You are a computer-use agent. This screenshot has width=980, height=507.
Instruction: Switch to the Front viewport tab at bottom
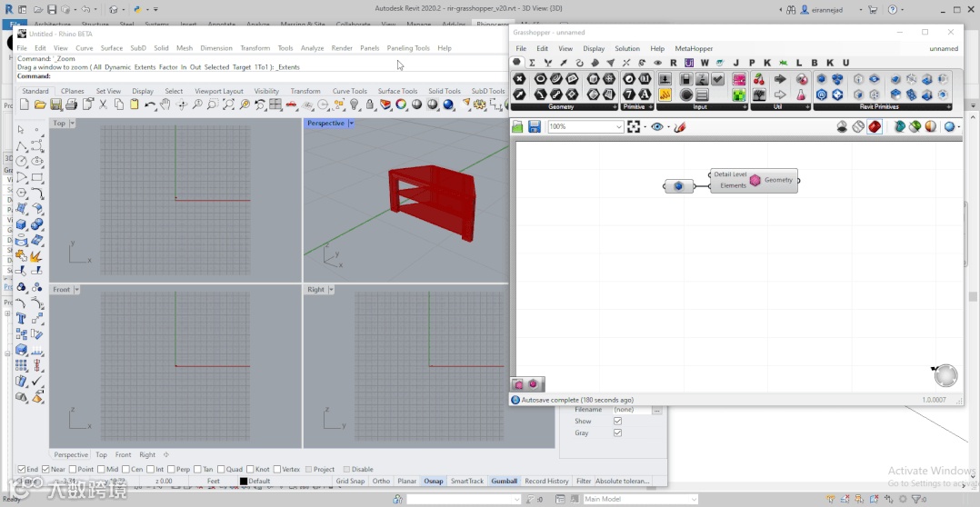[123, 455]
